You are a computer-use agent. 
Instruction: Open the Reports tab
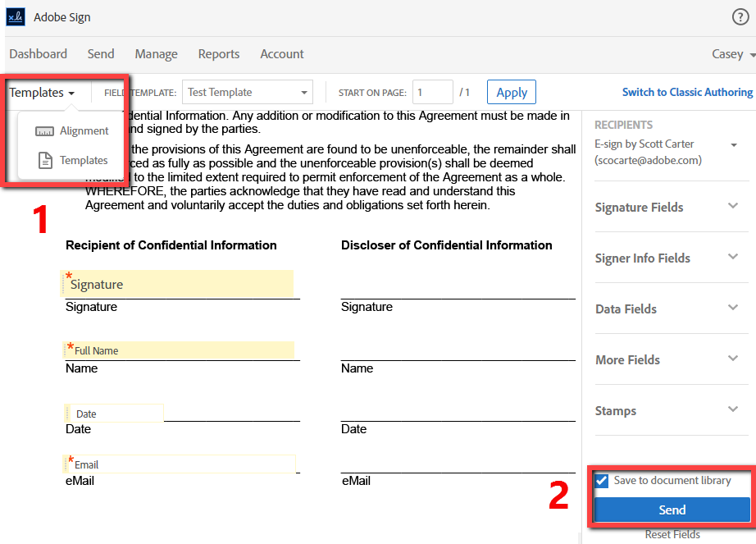click(x=219, y=54)
